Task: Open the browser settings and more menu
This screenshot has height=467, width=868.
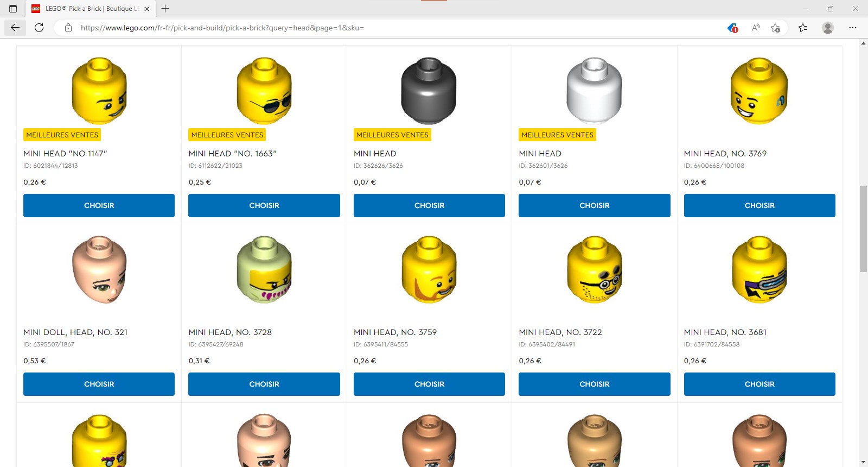Action: point(853,28)
